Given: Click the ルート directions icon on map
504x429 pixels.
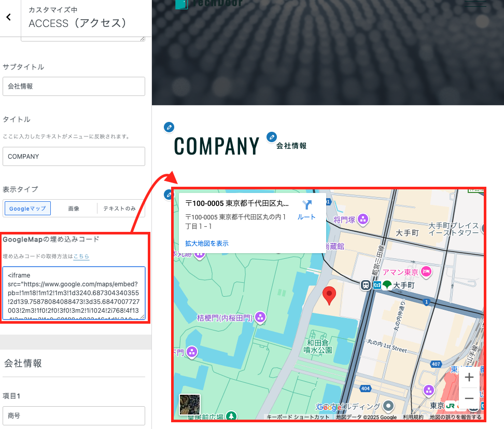Looking at the screenshot, I should (x=306, y=206).
